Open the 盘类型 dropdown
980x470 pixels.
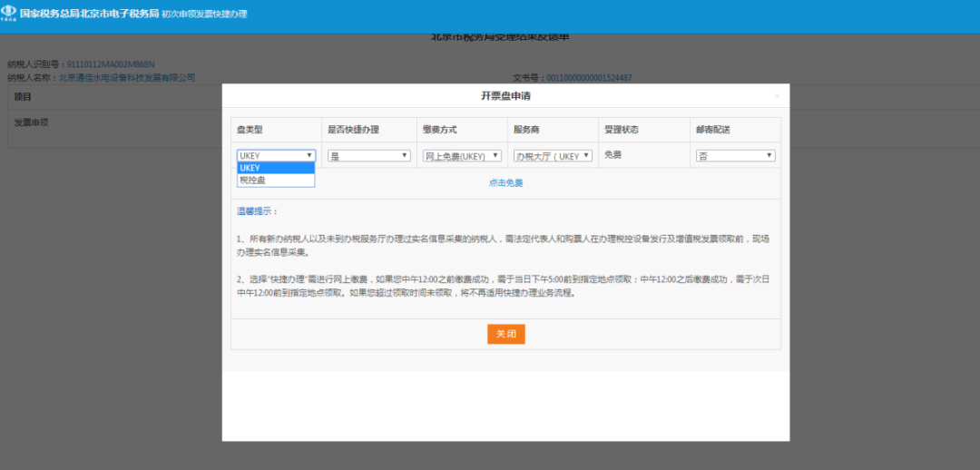tap(276, 156)
